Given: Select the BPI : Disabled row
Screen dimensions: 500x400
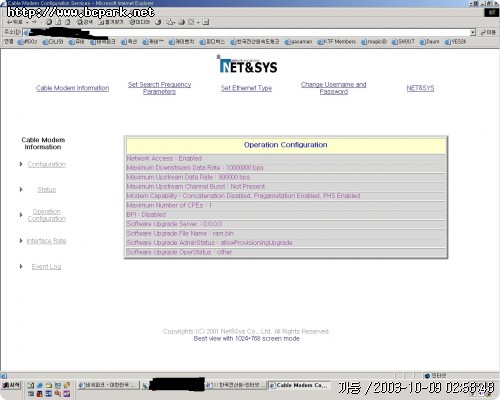Looking at the screenshot, I should (286, 215).
